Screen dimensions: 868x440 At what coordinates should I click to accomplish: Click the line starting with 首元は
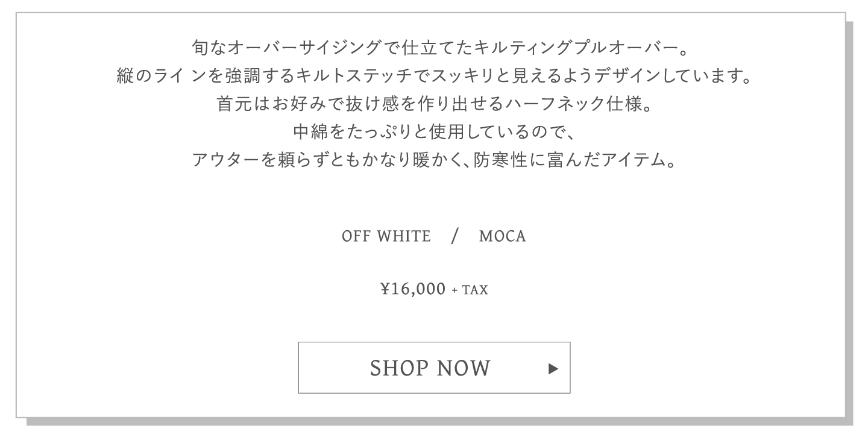tap(434, 104)
